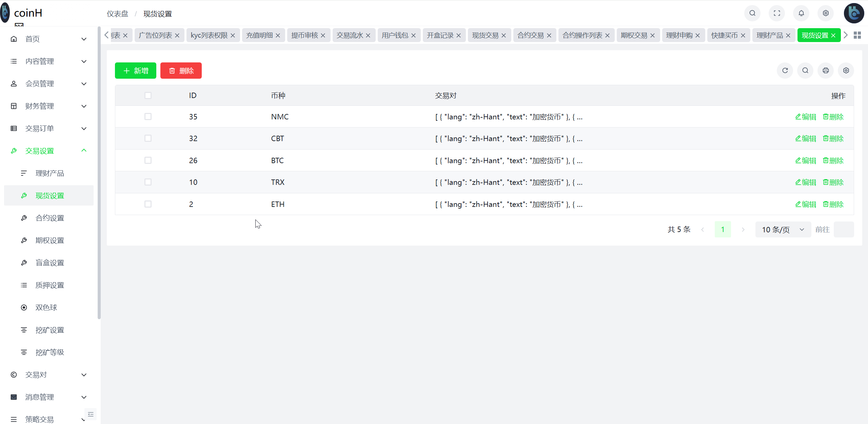Click the green 新增 button
Screen dimensions: 868x424
pos(135,71)
